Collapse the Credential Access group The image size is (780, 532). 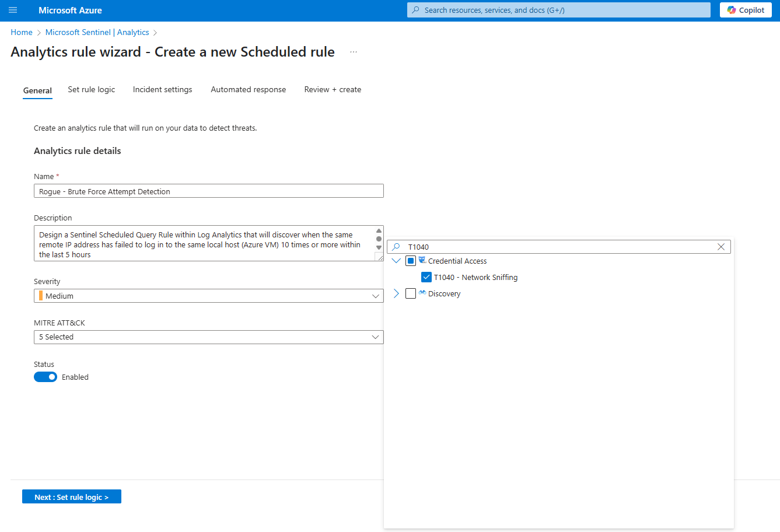396,261
